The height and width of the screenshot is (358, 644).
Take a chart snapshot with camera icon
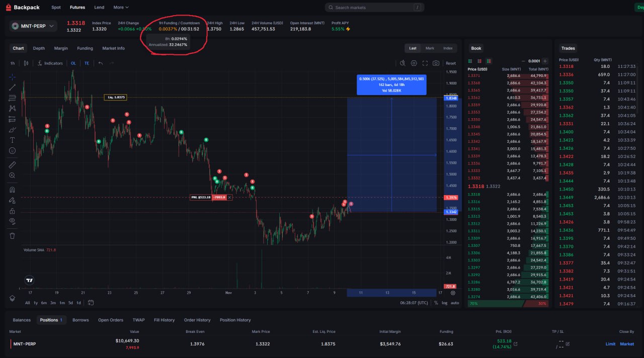click(436, 63)
